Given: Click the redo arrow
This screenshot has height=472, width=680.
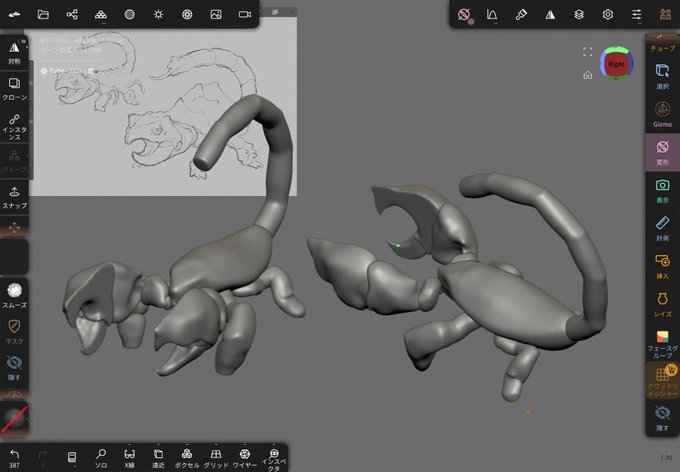Looking at the screenshot, I should (43, 458).
